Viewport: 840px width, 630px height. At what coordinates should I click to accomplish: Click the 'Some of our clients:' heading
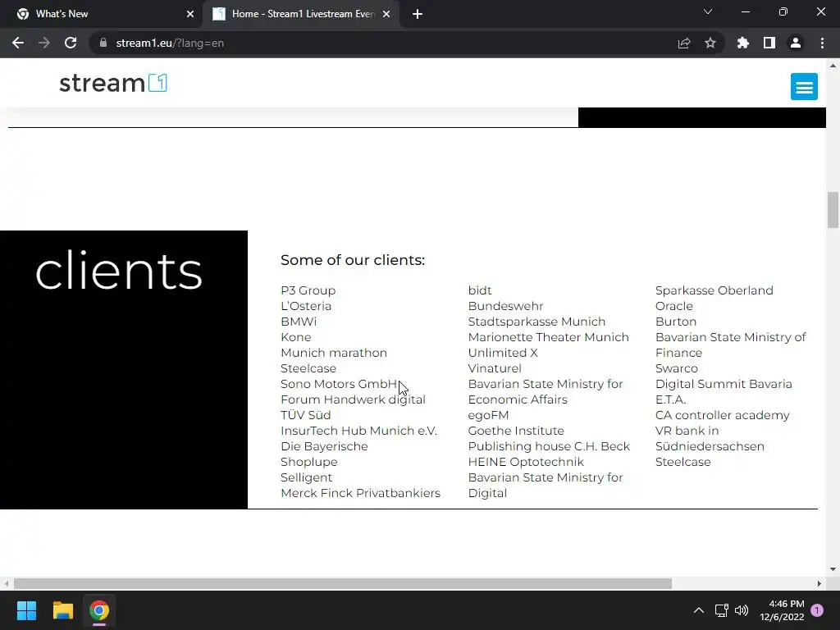(353, 260)
